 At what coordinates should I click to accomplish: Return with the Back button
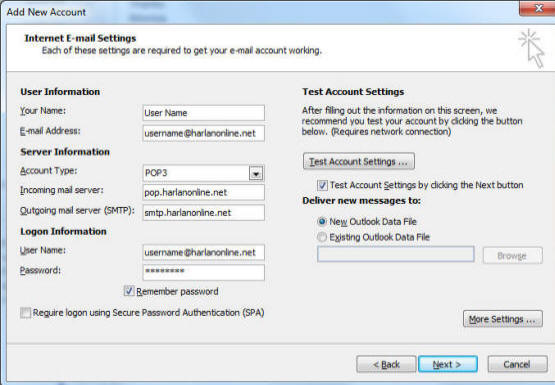coord(386,364)
